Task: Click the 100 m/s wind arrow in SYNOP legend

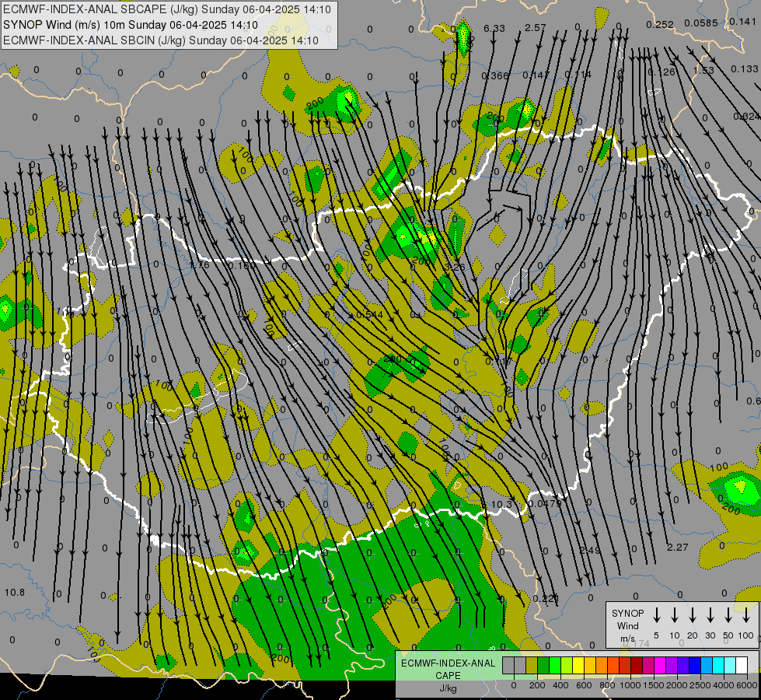Action: [746, 615]
